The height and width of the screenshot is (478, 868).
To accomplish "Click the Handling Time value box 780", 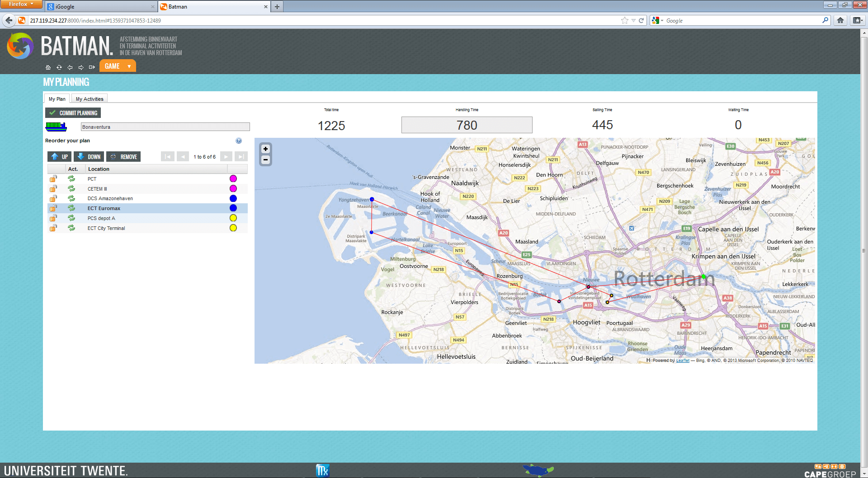I will (467, 125).
